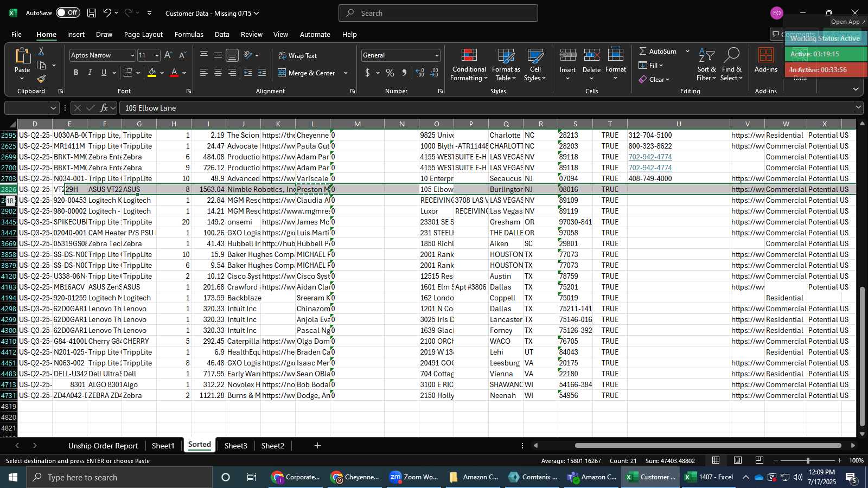Screen dimensions: 868x488
Task: Open the Fill dropdown
Action: tap(651, 65)
